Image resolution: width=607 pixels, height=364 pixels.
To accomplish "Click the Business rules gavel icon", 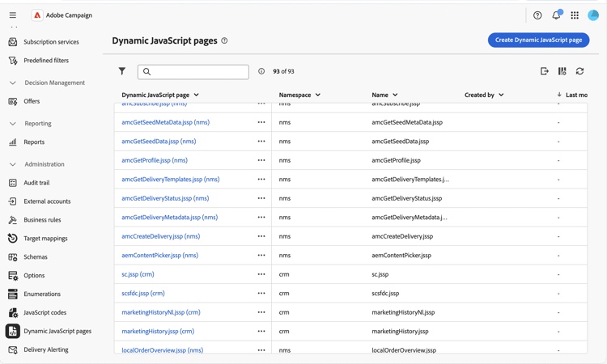I will [13, 220].
